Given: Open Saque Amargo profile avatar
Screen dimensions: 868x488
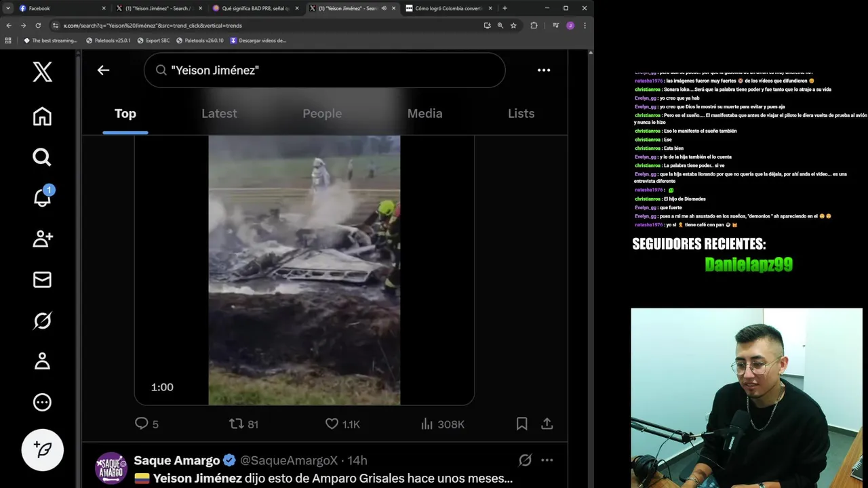Looking at the screenshot, I should click(111, 468).
